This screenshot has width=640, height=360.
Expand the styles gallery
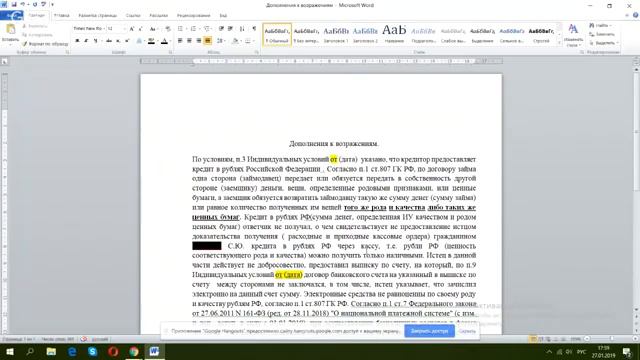559,42
